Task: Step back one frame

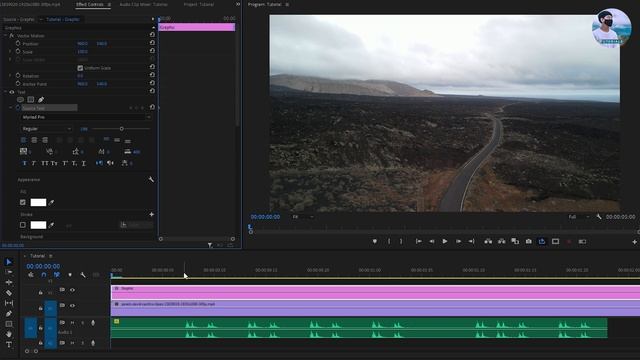Action: tap(432, 242)
